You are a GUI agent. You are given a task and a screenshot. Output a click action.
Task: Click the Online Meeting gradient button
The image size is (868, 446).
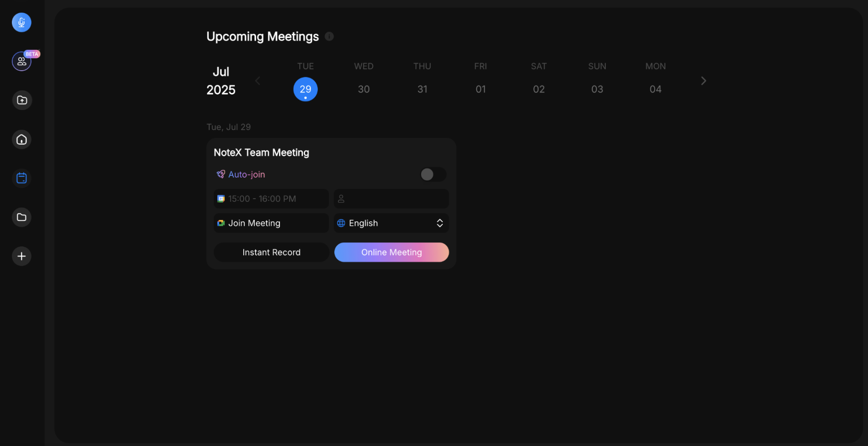391,252
